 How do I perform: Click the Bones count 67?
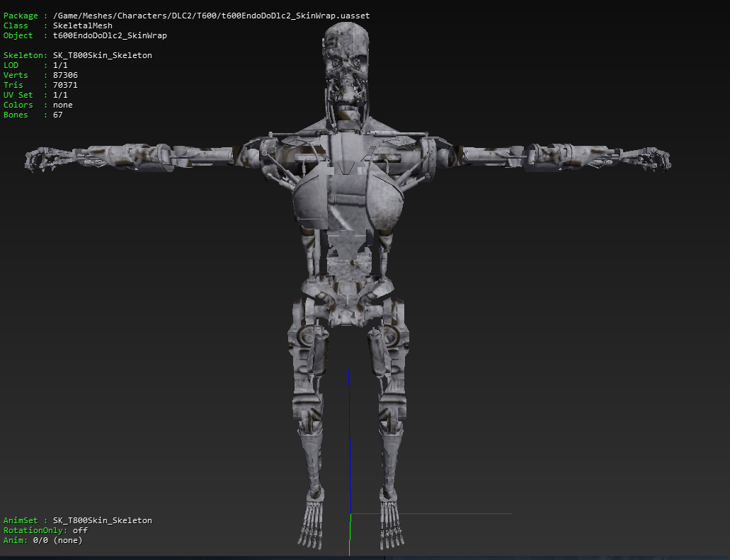tap(58, 115)
